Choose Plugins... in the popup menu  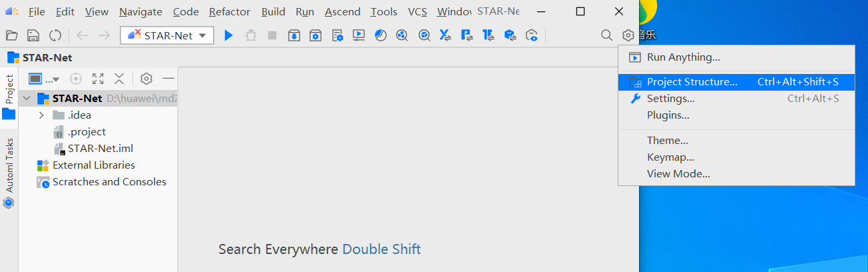668,115
